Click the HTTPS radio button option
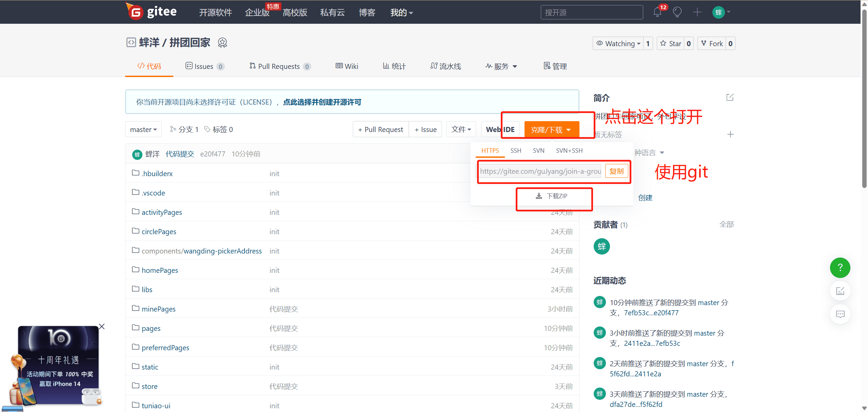 (x=489, y=150)
